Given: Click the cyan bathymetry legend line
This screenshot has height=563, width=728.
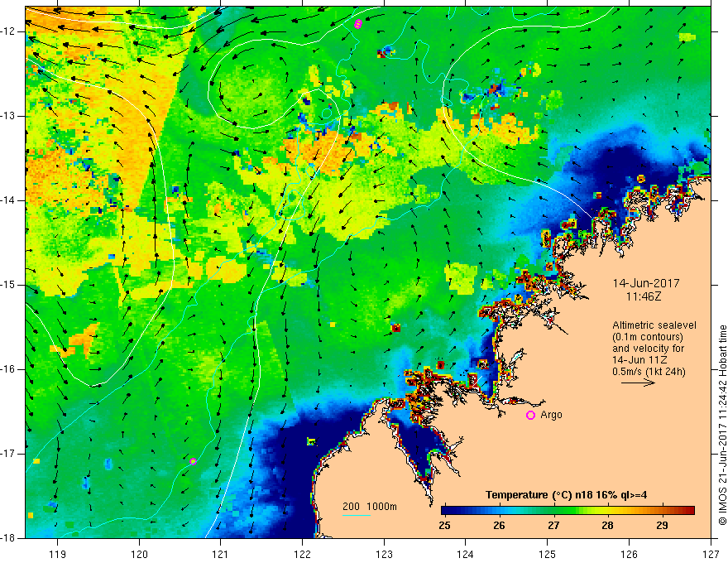Looking at the screenshot, I should click(x=357, y=515).
